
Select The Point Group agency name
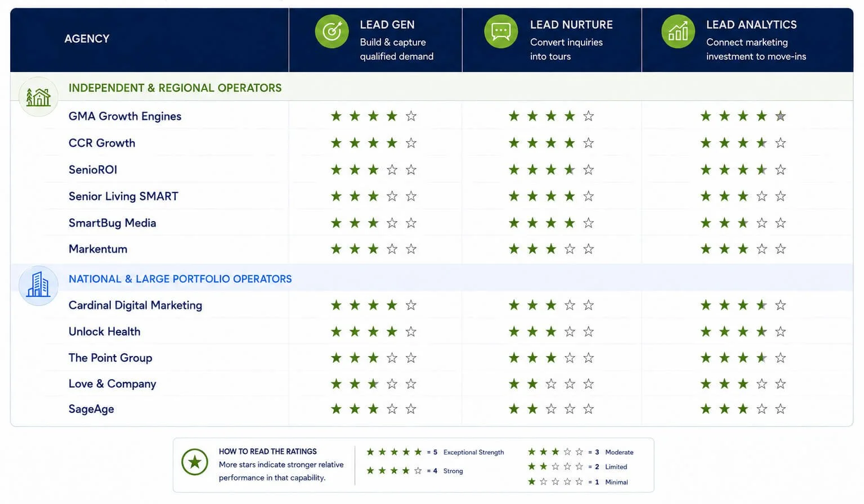pos(110,358)
